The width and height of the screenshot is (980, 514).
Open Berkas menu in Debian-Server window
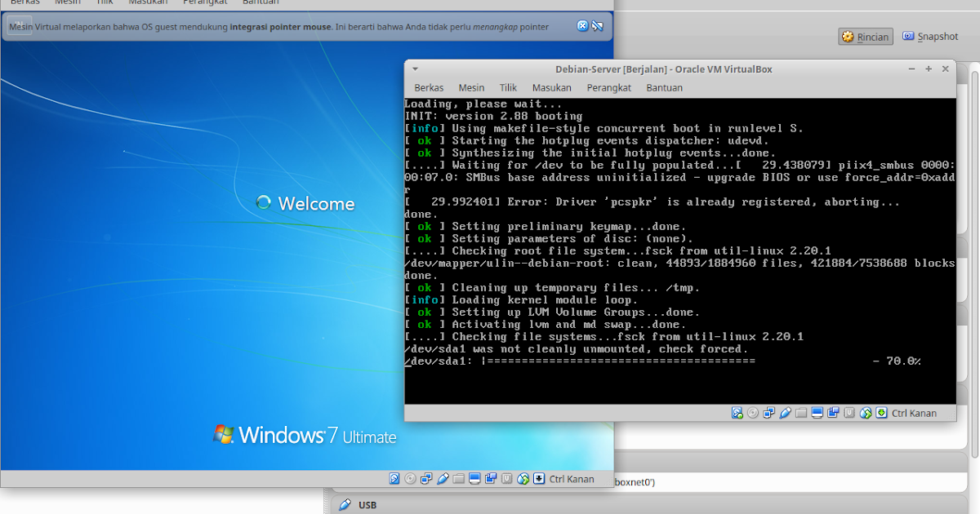coord(429,87)
